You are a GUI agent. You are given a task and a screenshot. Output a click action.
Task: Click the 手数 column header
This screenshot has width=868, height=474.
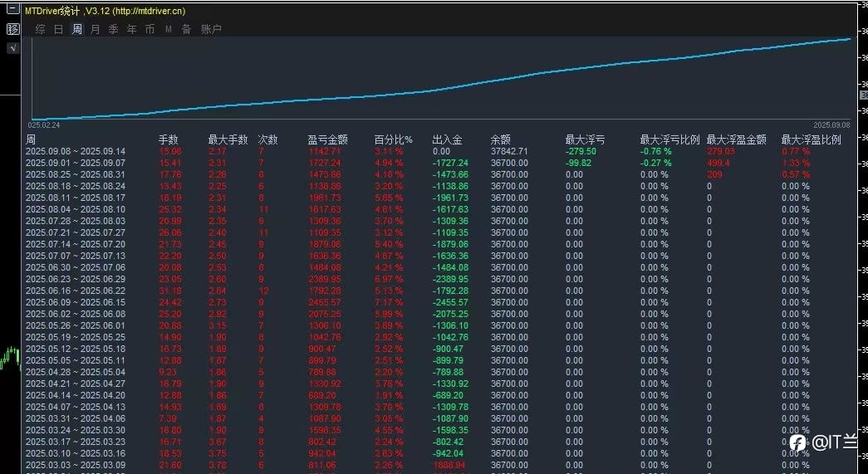169,140
